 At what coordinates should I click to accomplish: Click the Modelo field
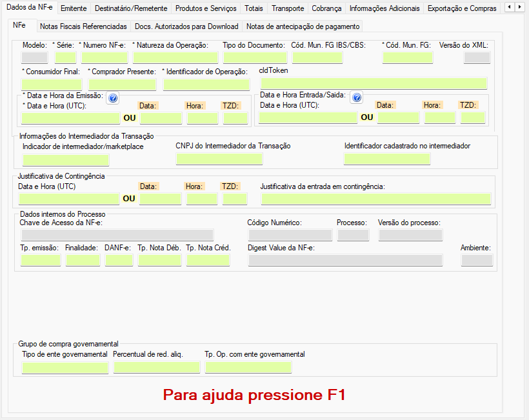click(34, 57)
